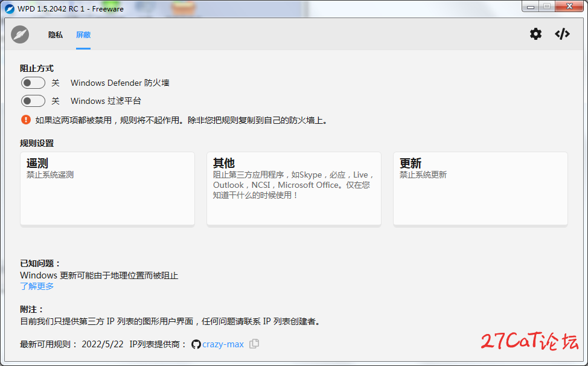Open the code brackets icon
Screen dimensions: 588x366
pyautogui.click(x=562, y=34)
